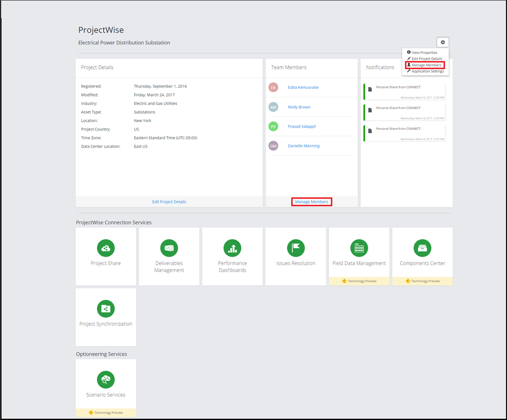Image resolution: width=507 pixels, height=420 pixels.
Task: Click document icon of first Personal Share notification
Action: pyautogui.click(x=370, y=89)
